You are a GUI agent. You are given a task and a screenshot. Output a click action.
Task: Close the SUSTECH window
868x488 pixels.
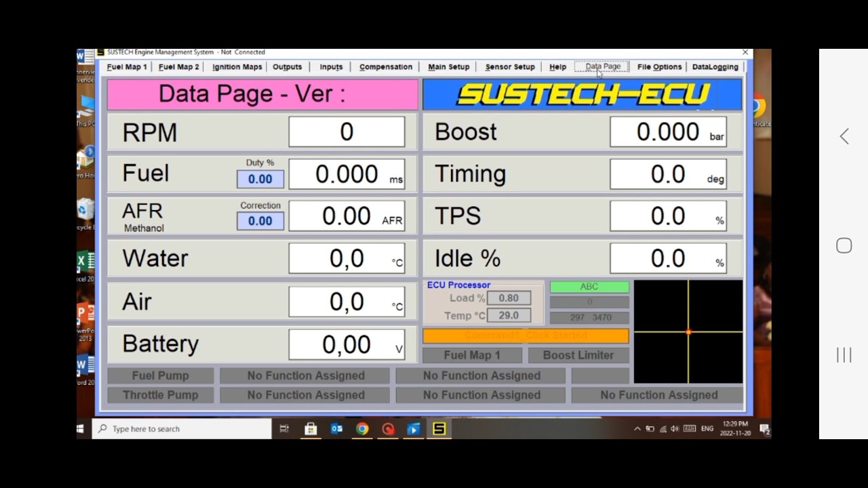(x=745, y=52)
